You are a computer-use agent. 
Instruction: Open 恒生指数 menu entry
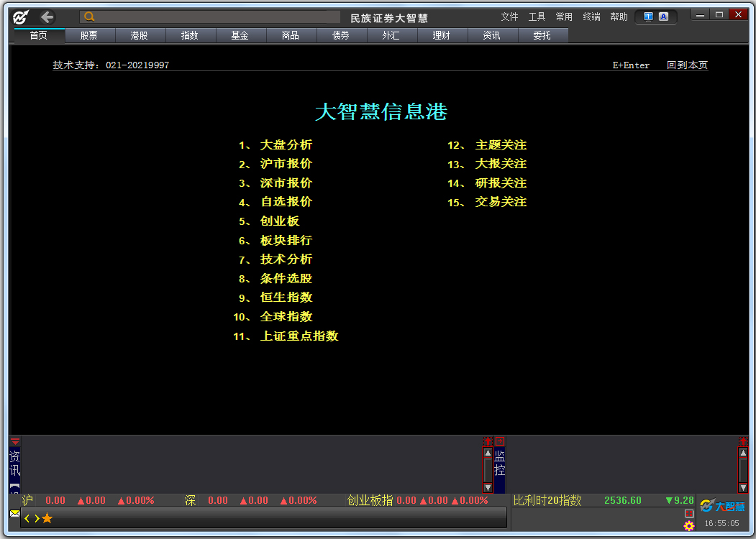286,298
